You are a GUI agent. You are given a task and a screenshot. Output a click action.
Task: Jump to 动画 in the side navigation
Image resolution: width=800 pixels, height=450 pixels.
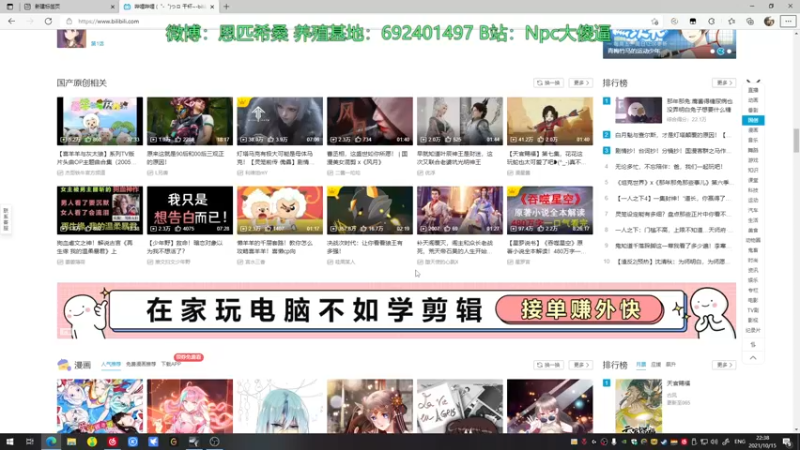tap(753, 100)
